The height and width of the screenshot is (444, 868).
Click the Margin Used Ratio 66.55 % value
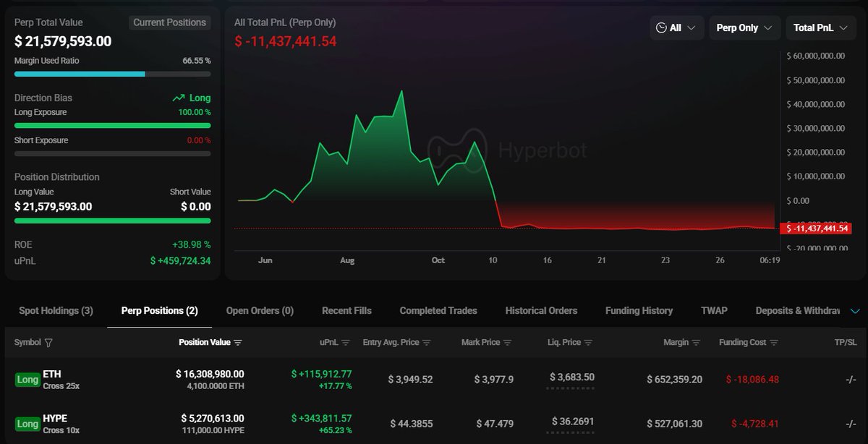pyautogui.click(x=197, y=61)
